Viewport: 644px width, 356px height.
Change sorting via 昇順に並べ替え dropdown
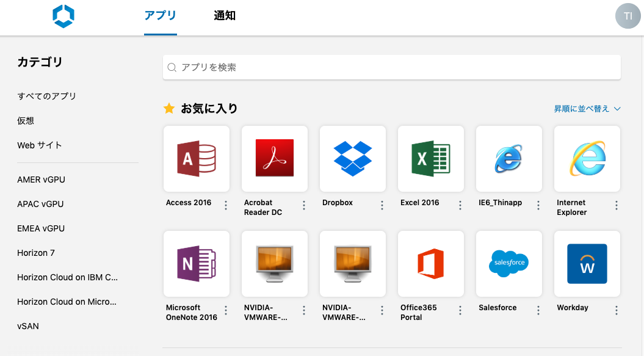point(586,108)
